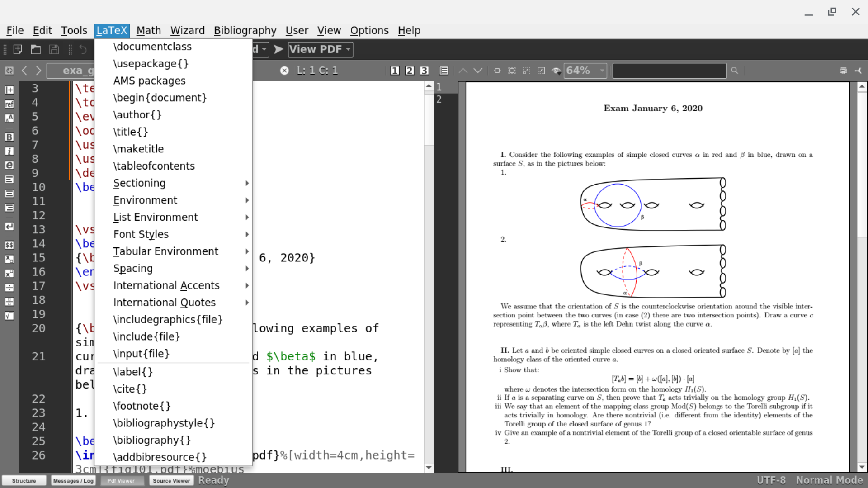Apply bold with the B sidebar icon
The height and width of the screenshot is (488, 868).
9,137
